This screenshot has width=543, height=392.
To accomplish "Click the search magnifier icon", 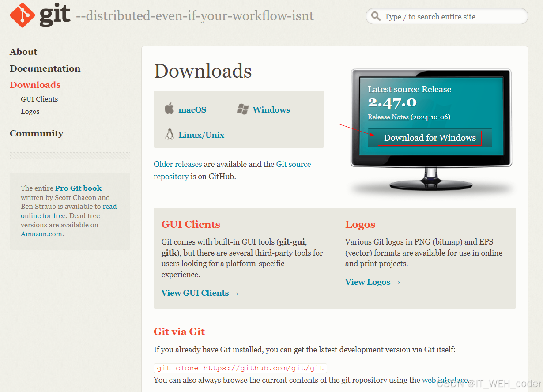I will tap(376, 16).
